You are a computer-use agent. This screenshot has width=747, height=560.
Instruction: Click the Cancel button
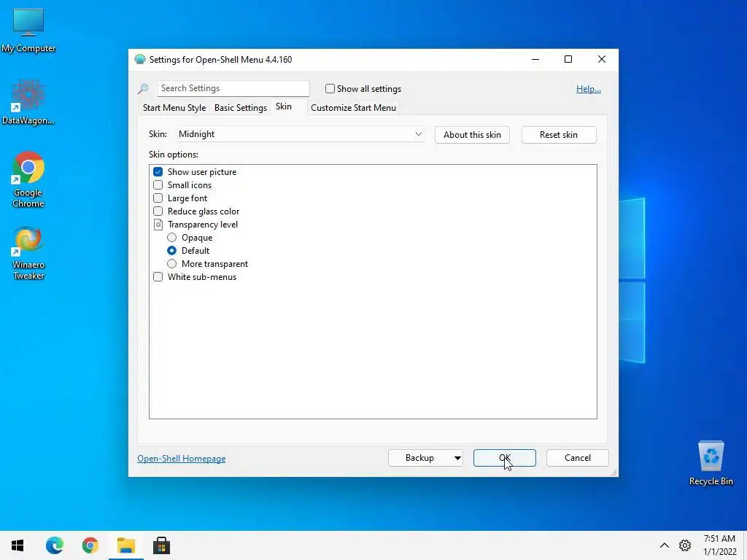coord(578,458)
